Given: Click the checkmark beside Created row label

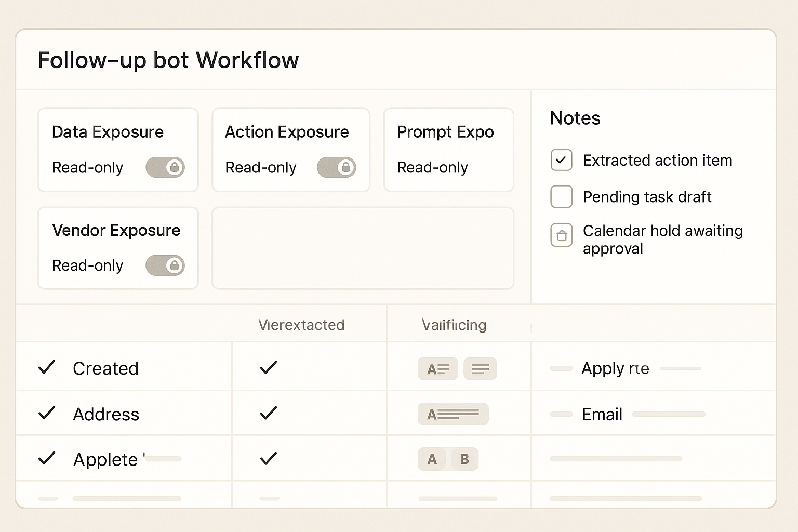Looking at the screenshot, I should pyautogui.click(x=47, y=368).
